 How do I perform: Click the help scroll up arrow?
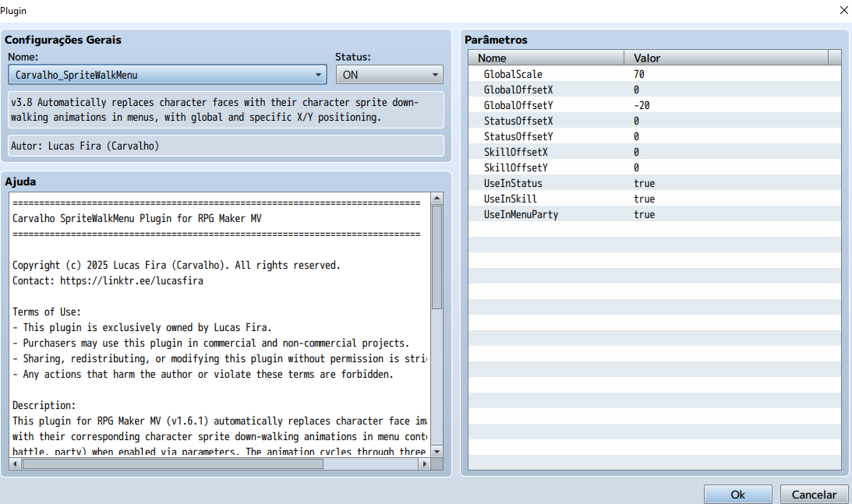[437, 198]
